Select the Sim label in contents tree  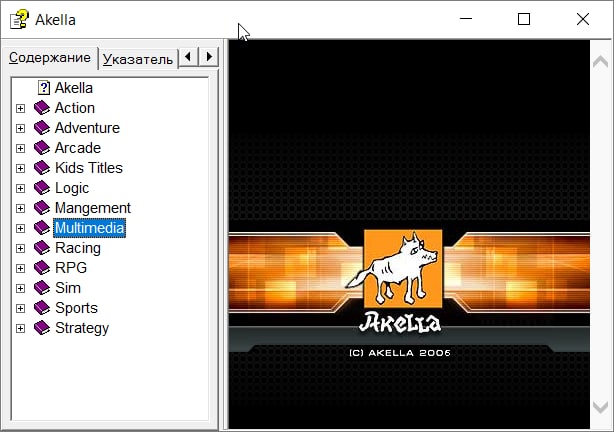click(x=68, y=288)
